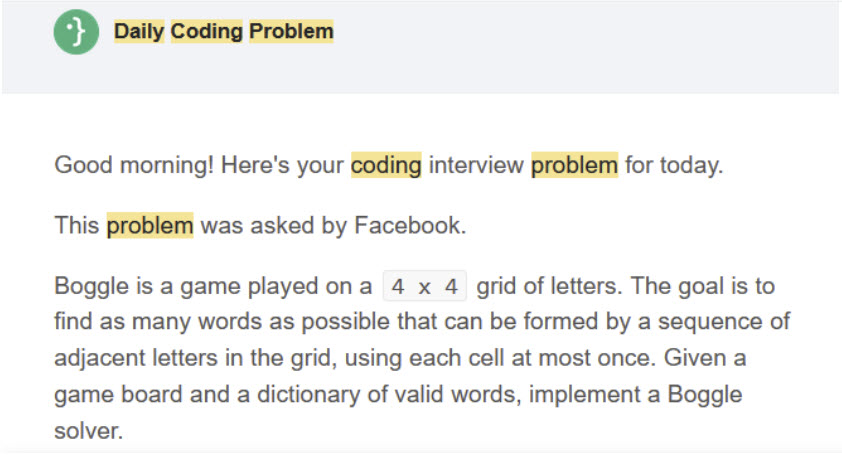Click highlighted 'problem' in 'This problem was asked'
Viewport: 842px width, 456px height.
[150, 225]
